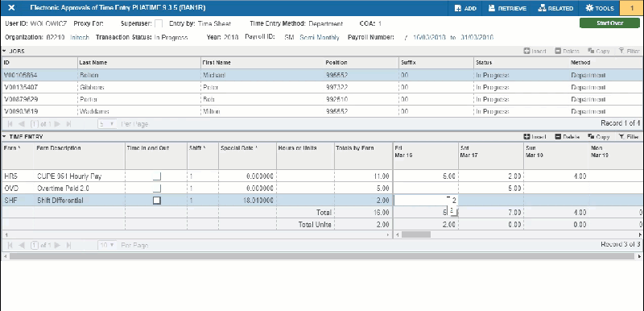Click Copy icon in Time Entry section

pos(598,137)
